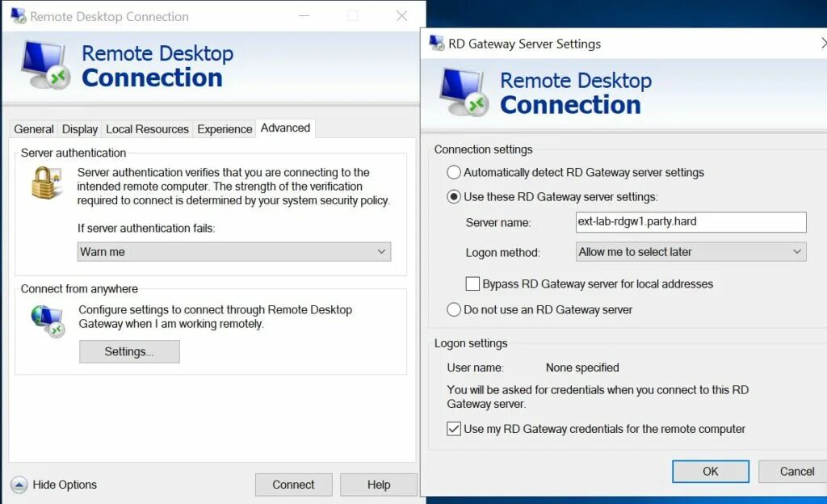Switch to the Display tab

pyautogui.click(x=80, y=129)
